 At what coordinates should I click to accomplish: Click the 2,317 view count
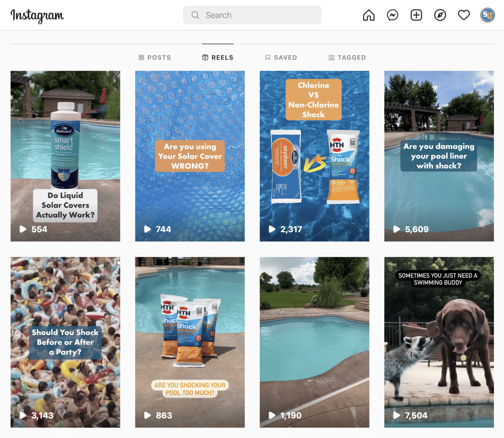[x=291, y=229]
